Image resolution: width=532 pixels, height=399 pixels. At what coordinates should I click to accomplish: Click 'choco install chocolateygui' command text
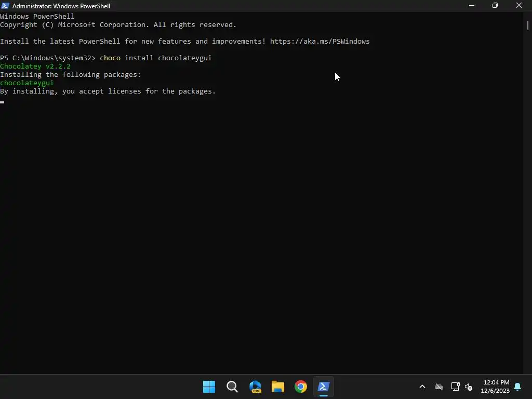(x=156, y=58)
